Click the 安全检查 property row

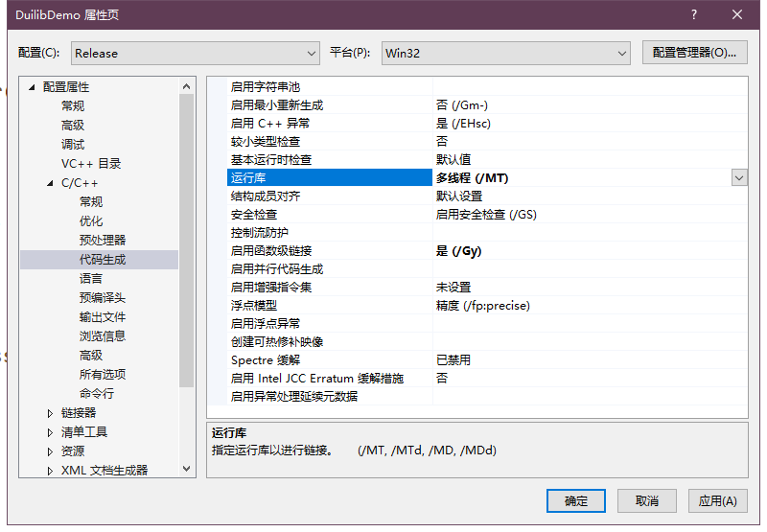click(253, 215)
